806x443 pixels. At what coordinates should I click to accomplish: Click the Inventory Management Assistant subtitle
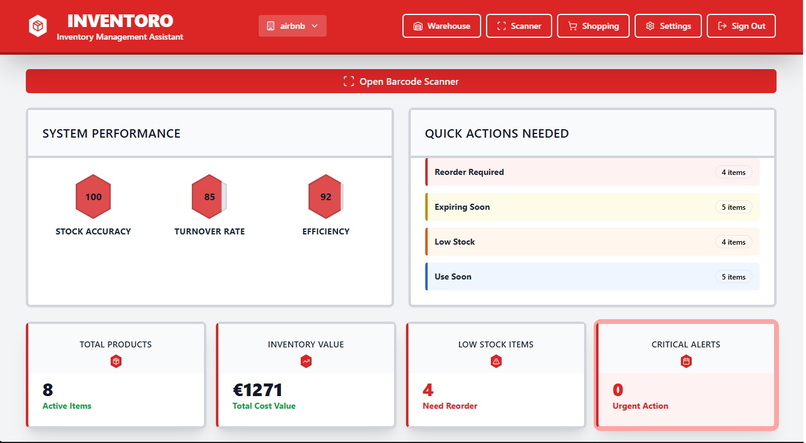[120, 37]
